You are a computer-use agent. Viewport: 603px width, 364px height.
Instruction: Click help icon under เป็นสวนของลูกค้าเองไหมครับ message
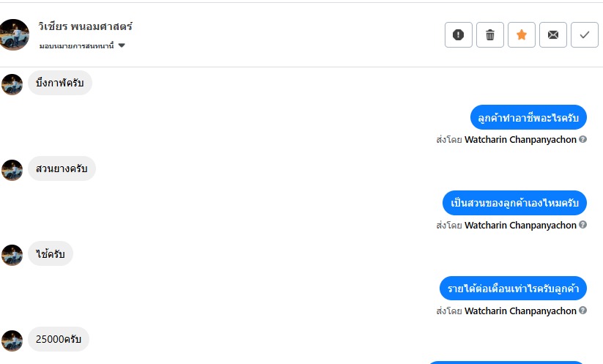(583, 225)
